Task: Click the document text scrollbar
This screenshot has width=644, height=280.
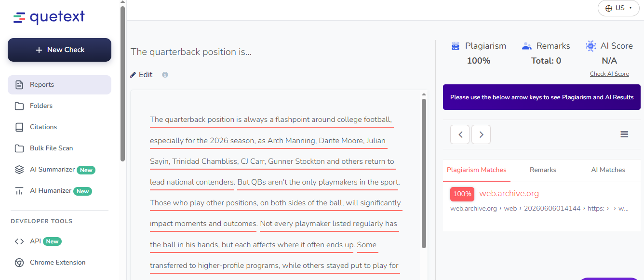Action: point(424,173)
